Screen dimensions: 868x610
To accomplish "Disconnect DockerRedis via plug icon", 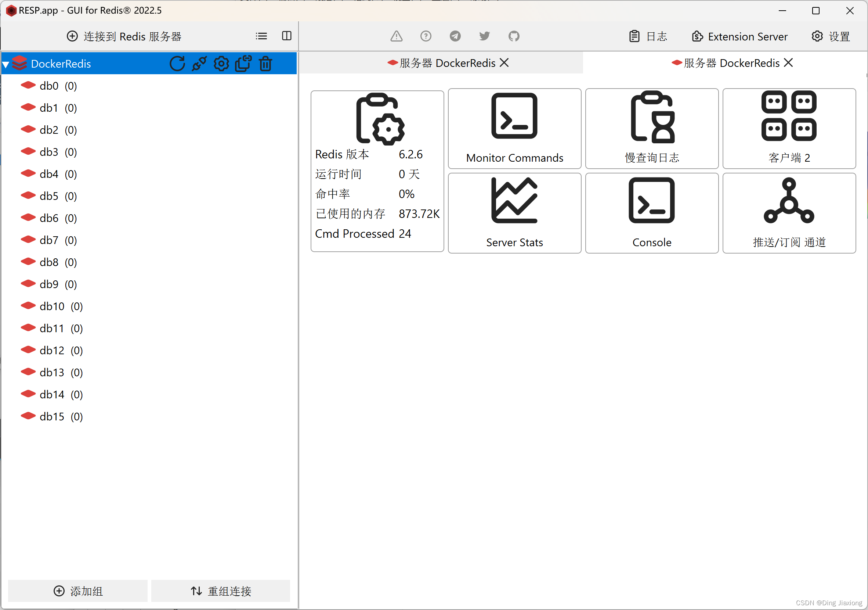I will point(199,64).
